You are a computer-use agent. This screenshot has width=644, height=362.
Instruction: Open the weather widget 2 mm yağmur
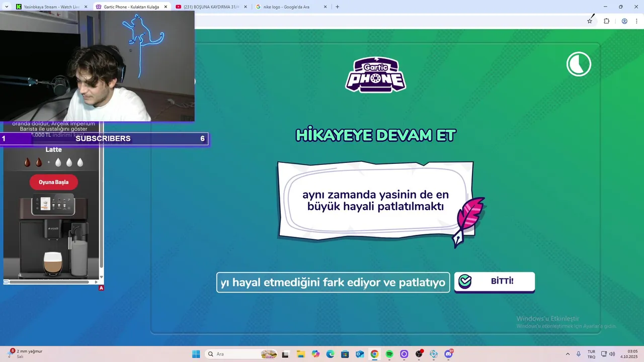26,354
